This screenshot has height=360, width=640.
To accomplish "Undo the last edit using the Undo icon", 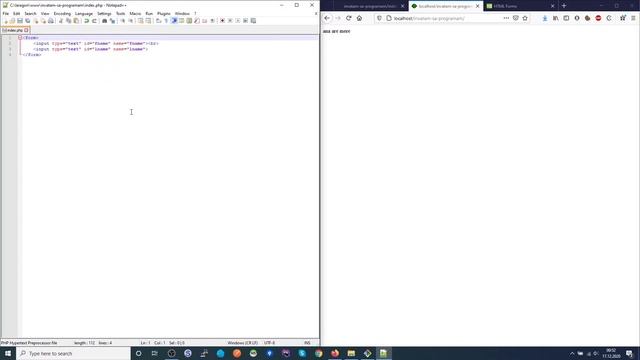I will [87, 21].
